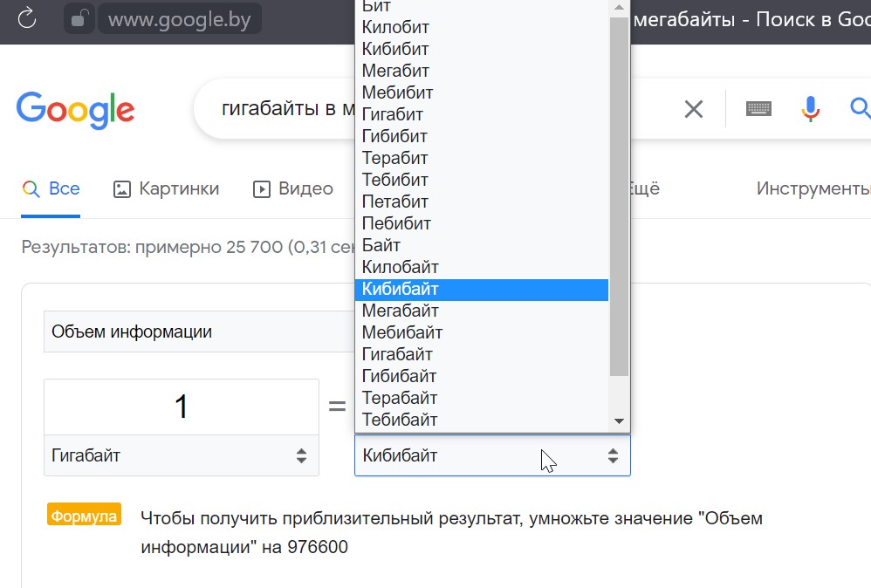Screen dimensions: 871x588
Task: Switch to the Видео tab
Action: [293, 188]
